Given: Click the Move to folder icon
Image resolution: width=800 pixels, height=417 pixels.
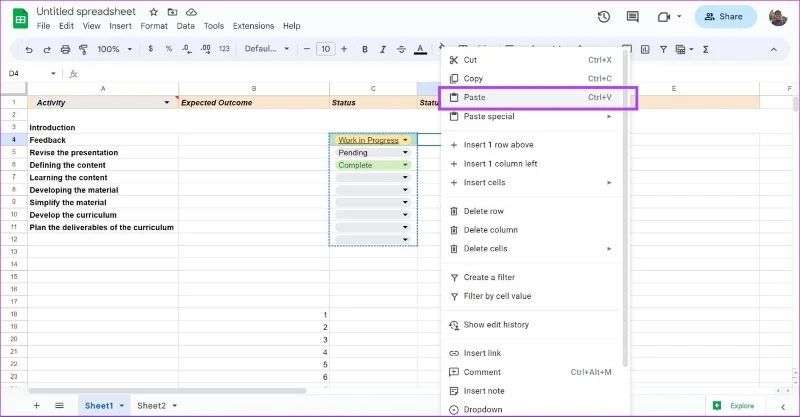Looking at the screenshot, I should 172,12.
